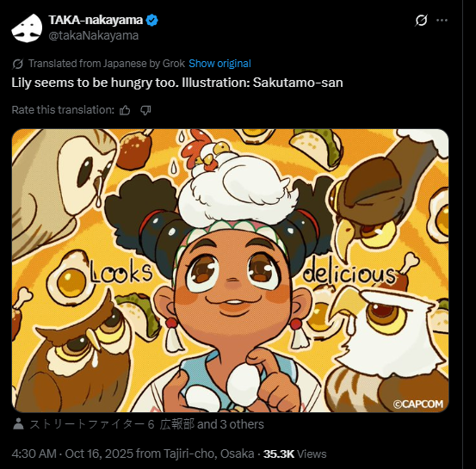Image resolution: width=476 pixels, height=469 pixels.
Task: Click the "Rate this translation" label
Action: point(63,110)
